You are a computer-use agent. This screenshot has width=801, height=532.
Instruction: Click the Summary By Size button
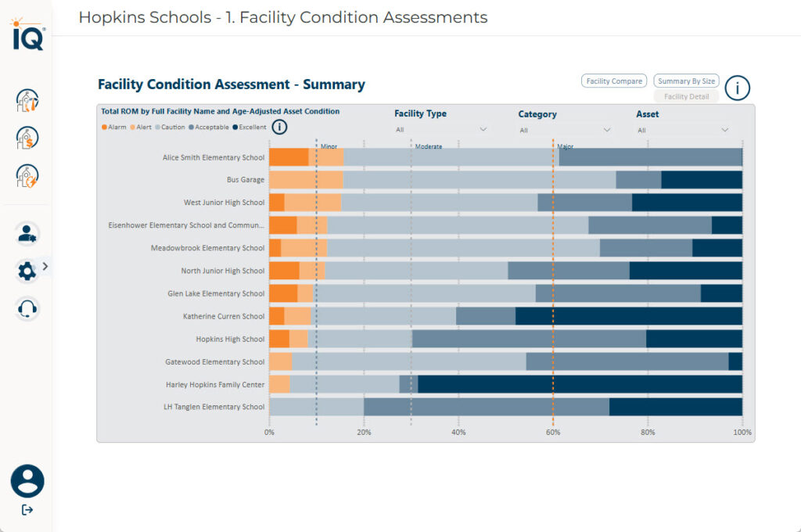pyautogui.click(x=686, y=81)
